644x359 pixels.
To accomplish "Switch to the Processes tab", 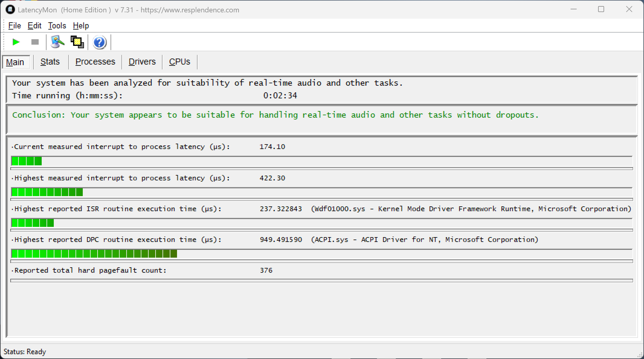I will click(x=95, y=62).
